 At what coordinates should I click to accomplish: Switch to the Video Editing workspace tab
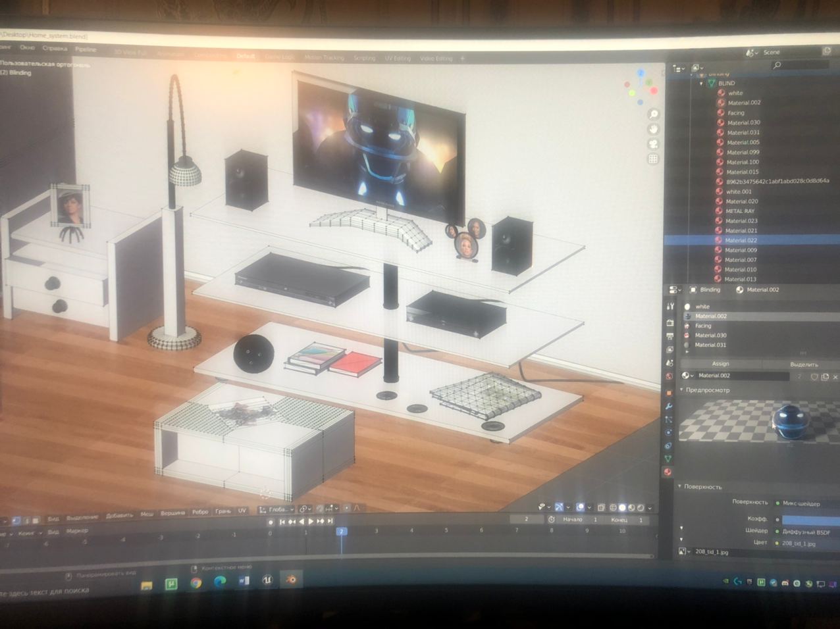point(436,59)
